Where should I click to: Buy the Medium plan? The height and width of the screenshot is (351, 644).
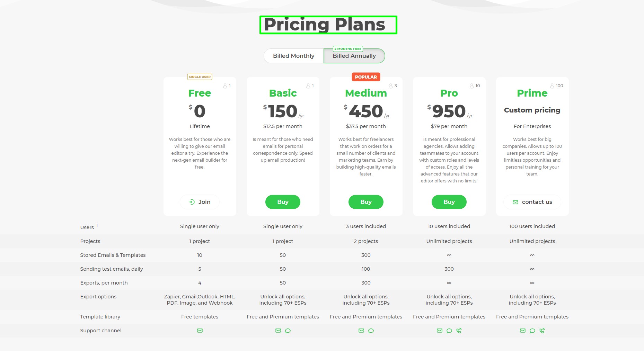click(366, 202)
